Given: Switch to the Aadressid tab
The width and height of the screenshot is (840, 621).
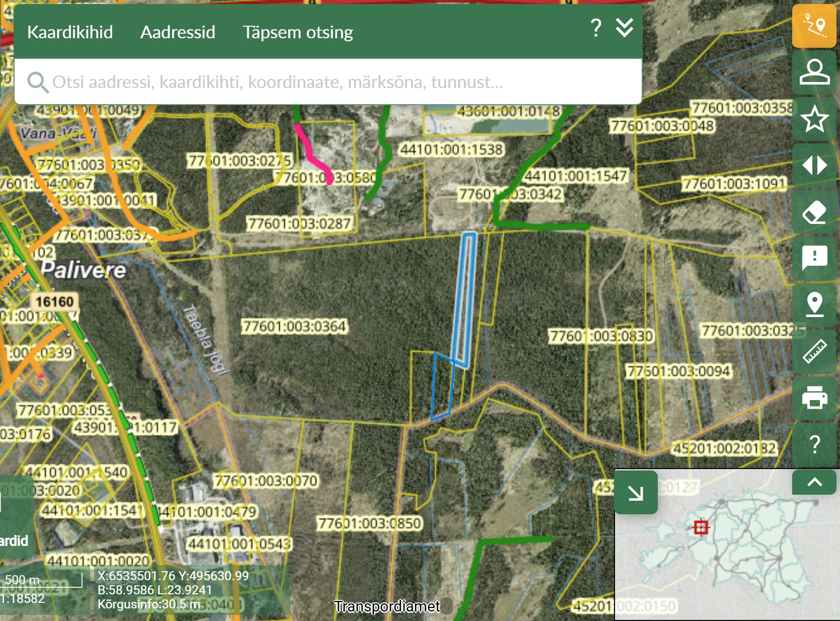Looking at the screenshot, I should pos(178,32).
